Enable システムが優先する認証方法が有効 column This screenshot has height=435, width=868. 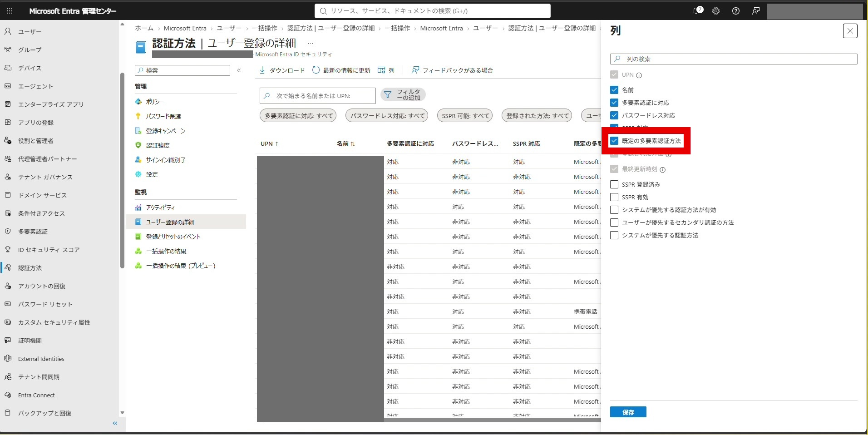pos(614,210)
